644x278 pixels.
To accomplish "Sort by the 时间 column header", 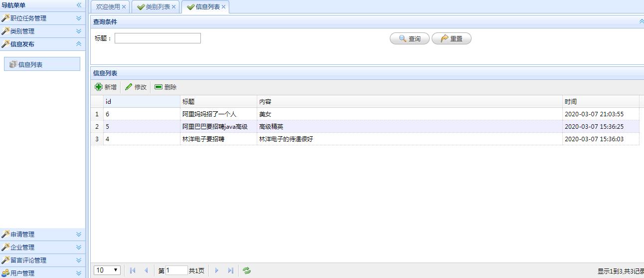I will point(601,101).
